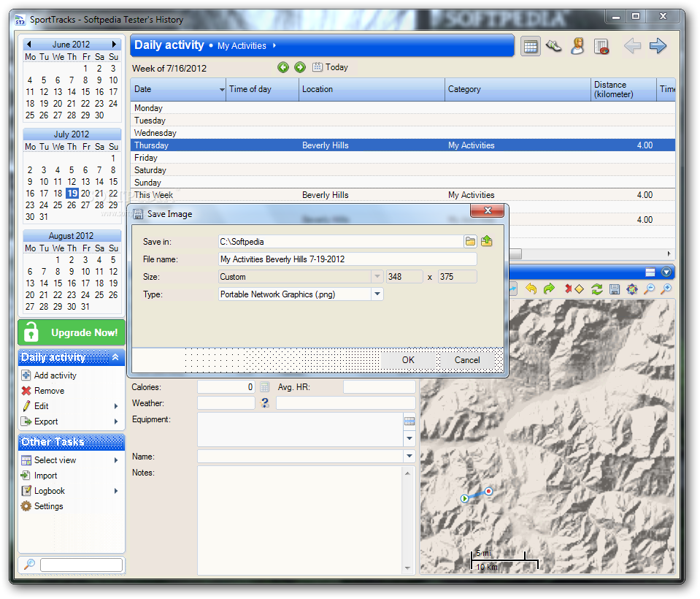
Task: Expand the Edit submenu arrow
Action: click(x=115, y=406)
